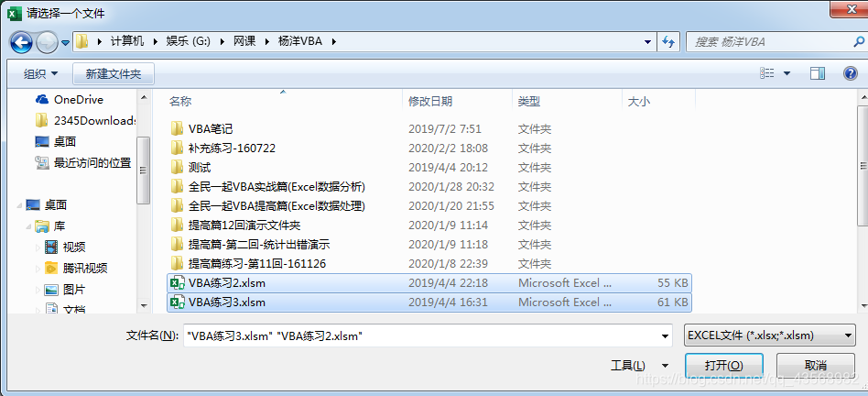This screenshot has height=396, width=868.
Task: Expand the 视频 tree node arrow
Action: [38, 247]
